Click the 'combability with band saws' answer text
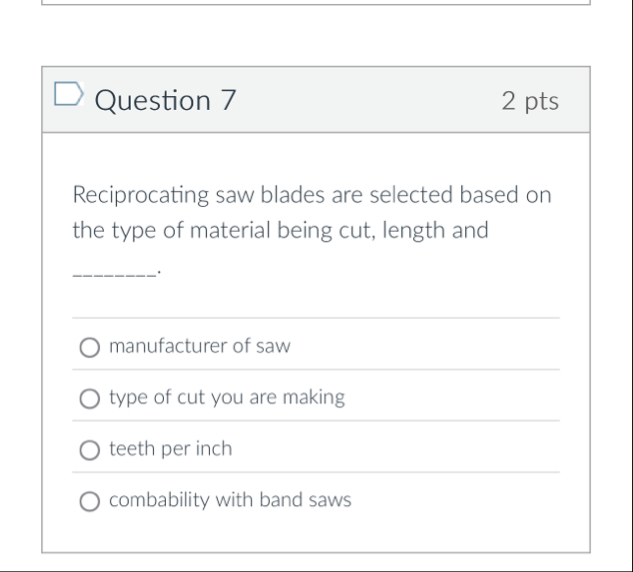The height and width of the screenshot is (572, 633). pyautogui.click(x=230, y=500)
